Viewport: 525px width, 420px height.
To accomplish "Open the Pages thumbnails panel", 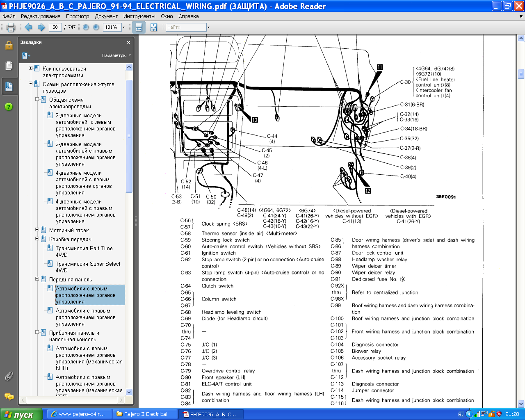I will (x=9, y=66).
